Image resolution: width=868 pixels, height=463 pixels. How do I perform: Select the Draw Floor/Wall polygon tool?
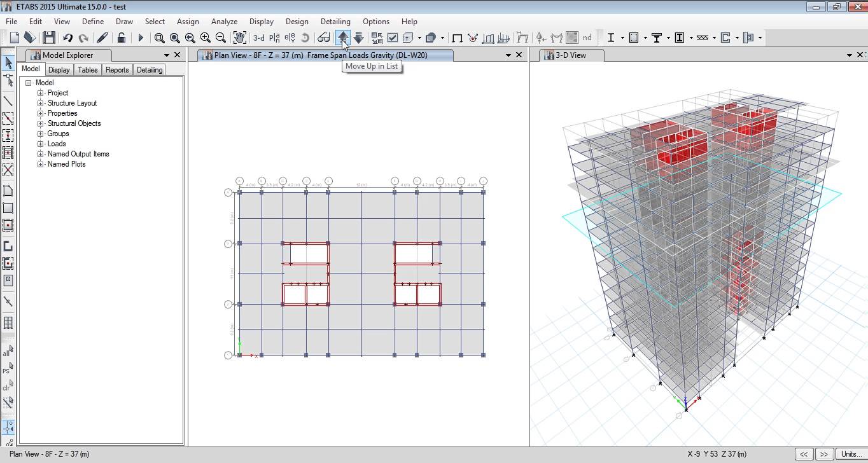click(8, 191)
